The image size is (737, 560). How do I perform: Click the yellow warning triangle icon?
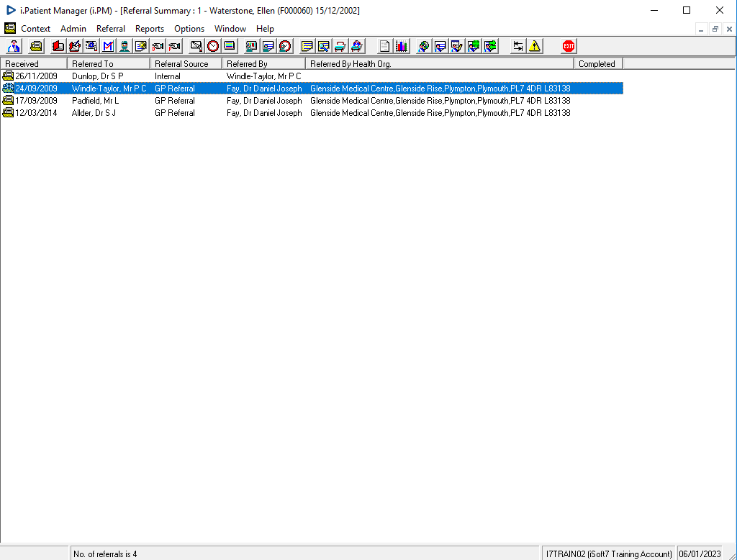[535, 46]
